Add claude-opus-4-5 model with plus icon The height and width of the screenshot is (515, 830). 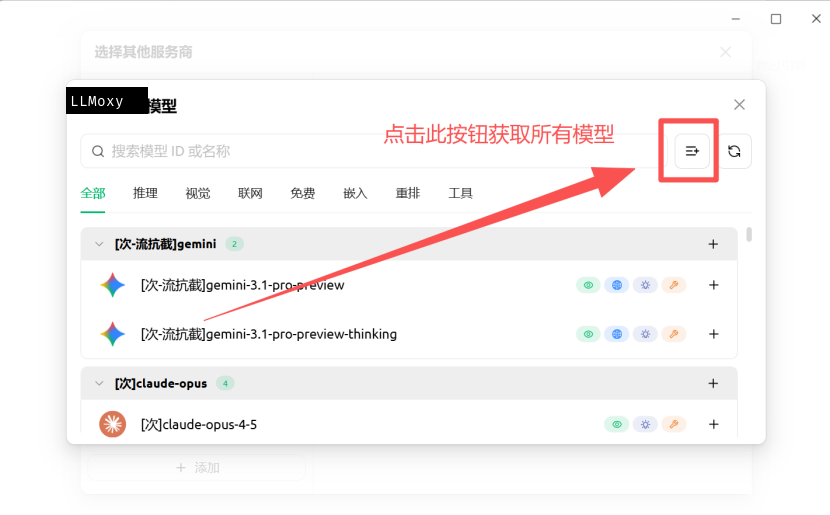(x=713, y=424)
